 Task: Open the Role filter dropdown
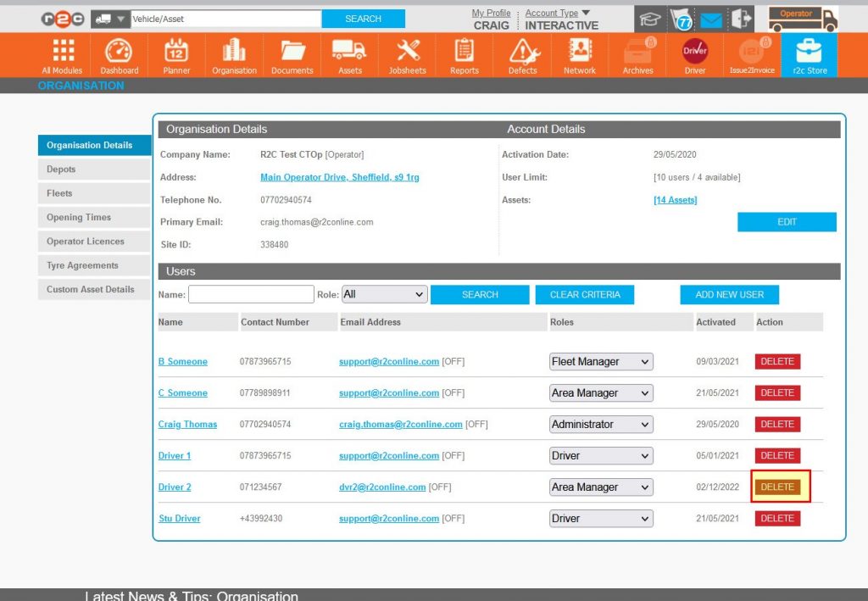click(384, 293)
